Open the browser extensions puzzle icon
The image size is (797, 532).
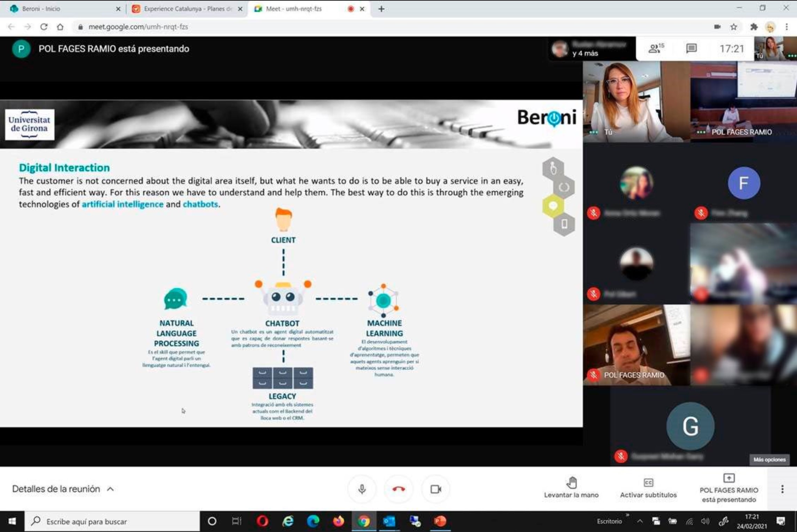[753, 27]
